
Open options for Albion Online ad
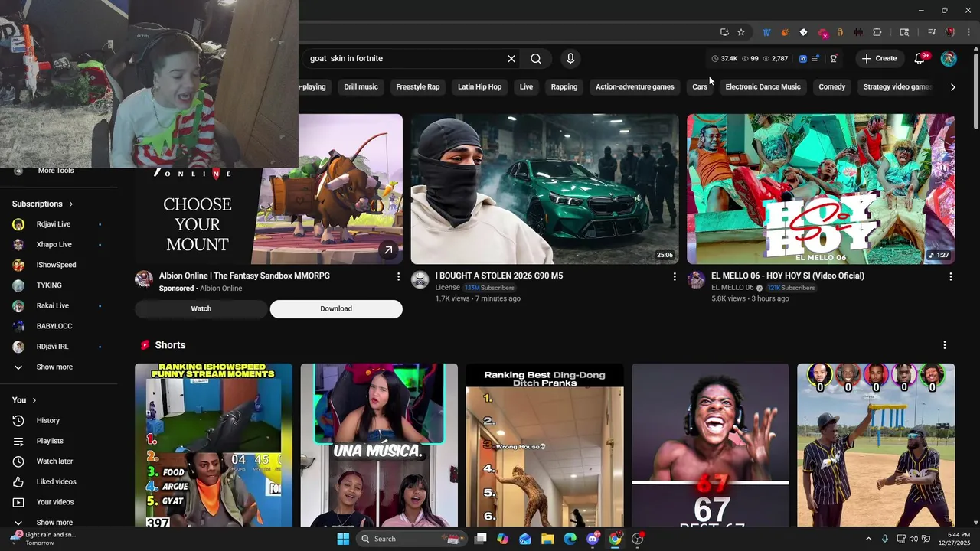398,276
